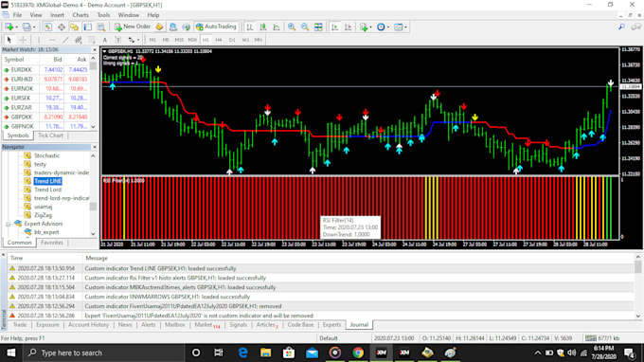The image size is (644, 362).
Task: Select the trendline drawing tool
Action: coord(65,40)
